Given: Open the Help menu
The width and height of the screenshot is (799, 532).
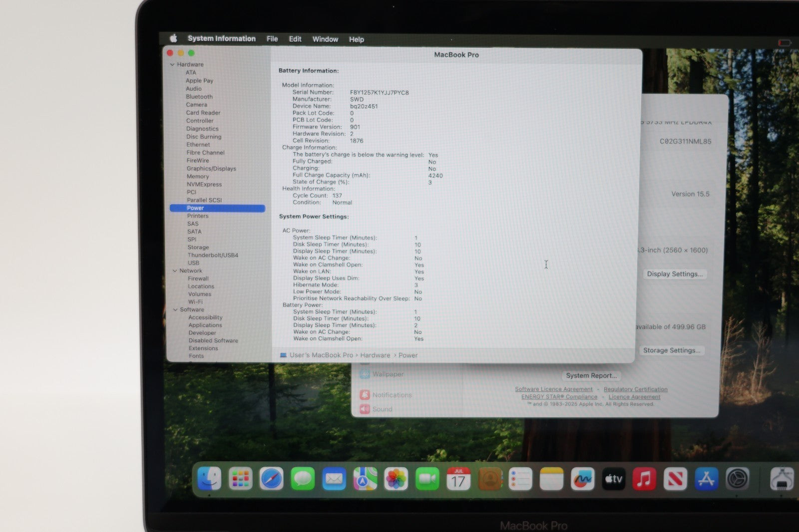Looking at the screenshot, I should 357,39.
